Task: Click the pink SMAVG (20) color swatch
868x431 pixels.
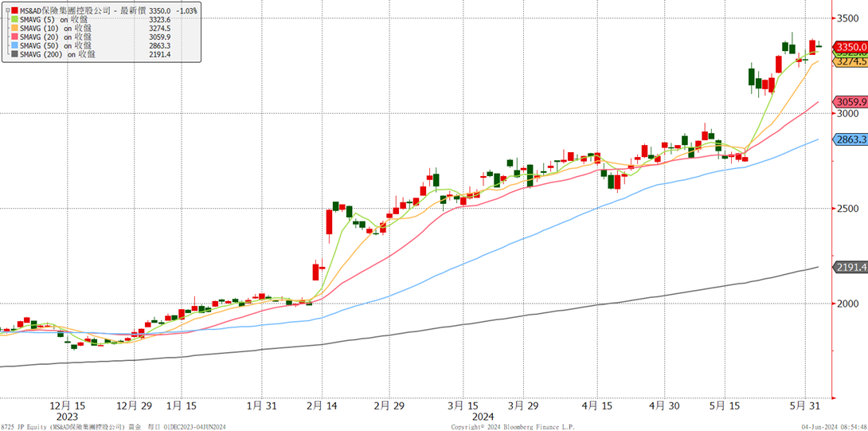Action: click(x=15, y=37)
